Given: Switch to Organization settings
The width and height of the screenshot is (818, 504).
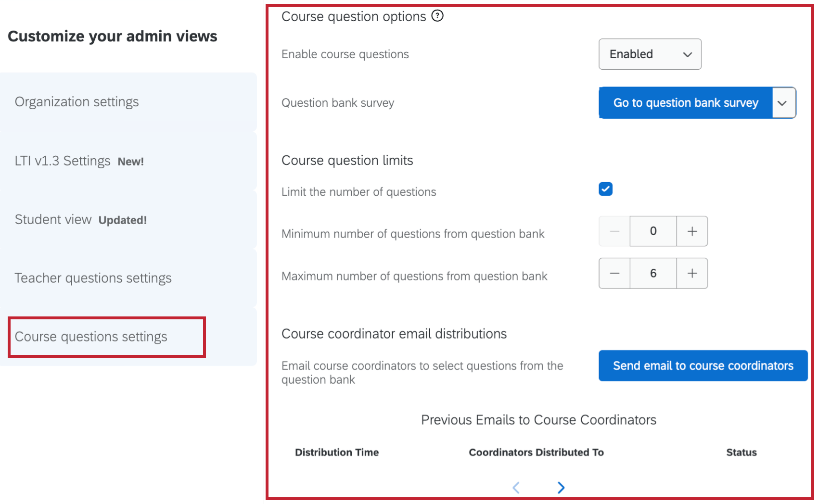Looking at the screenshot, I should 77,101.
